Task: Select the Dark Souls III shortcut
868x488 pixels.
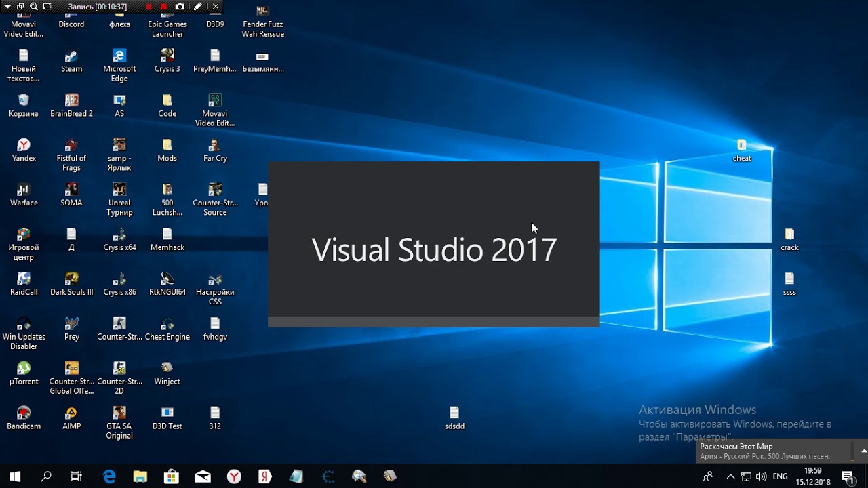Action: tap(71, 285)
